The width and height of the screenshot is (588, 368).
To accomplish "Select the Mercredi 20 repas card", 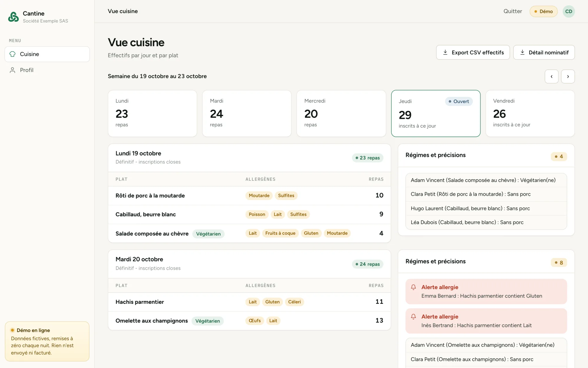I will coord(341,113).
